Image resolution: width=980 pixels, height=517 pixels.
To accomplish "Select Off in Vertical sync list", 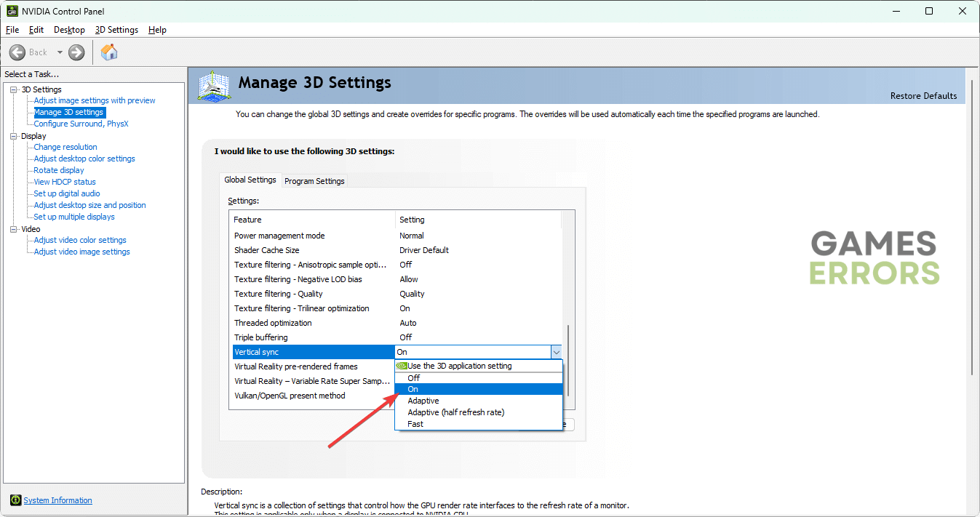I will 414,378.
